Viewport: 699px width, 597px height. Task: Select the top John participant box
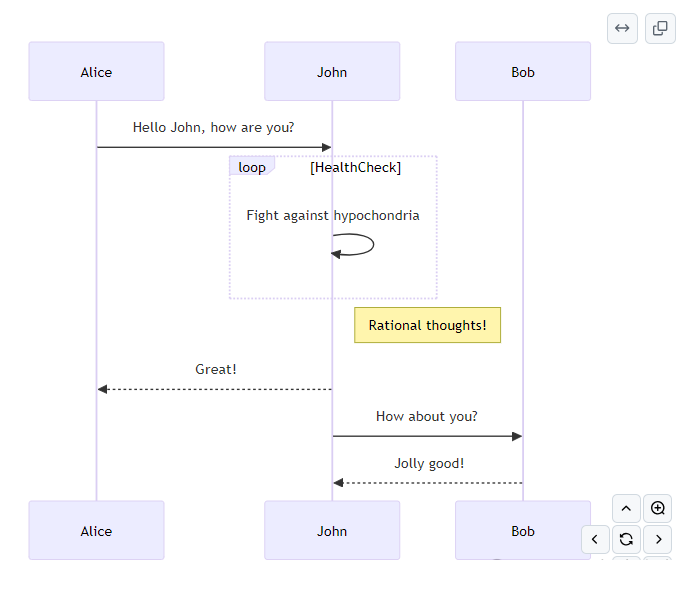pos(332,71)
